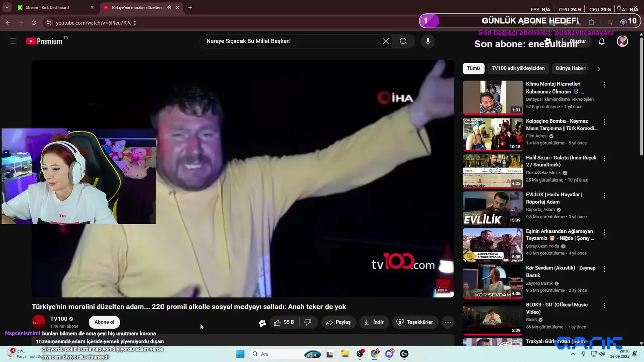Open Discord from the taskbar
The height and width of the screenshot is (362, 644).
[389, 354]
